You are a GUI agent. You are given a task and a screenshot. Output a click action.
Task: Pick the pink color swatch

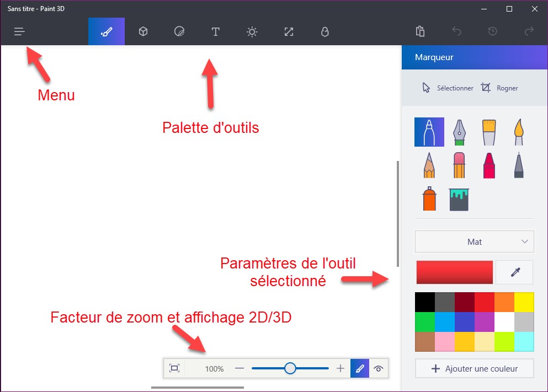tap(445, 341)
